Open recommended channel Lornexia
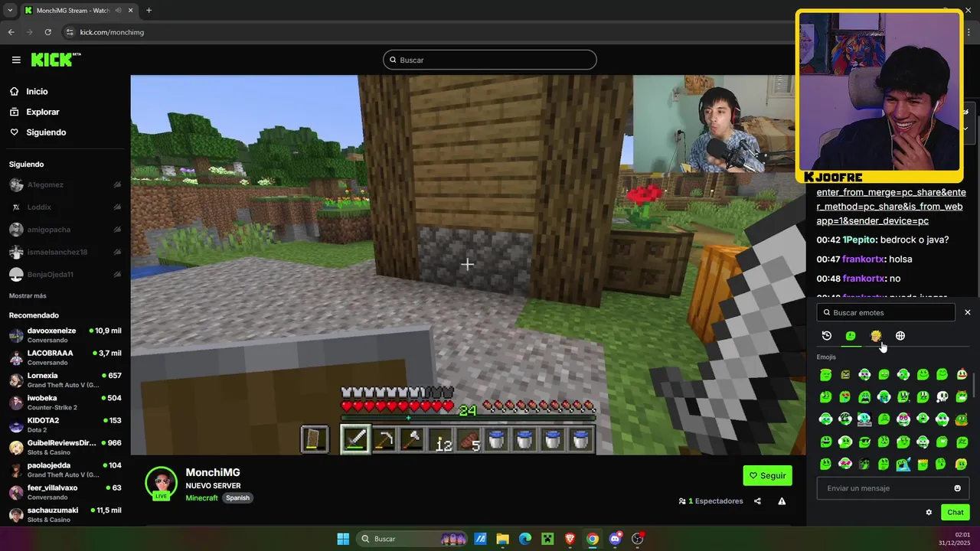 65,380
